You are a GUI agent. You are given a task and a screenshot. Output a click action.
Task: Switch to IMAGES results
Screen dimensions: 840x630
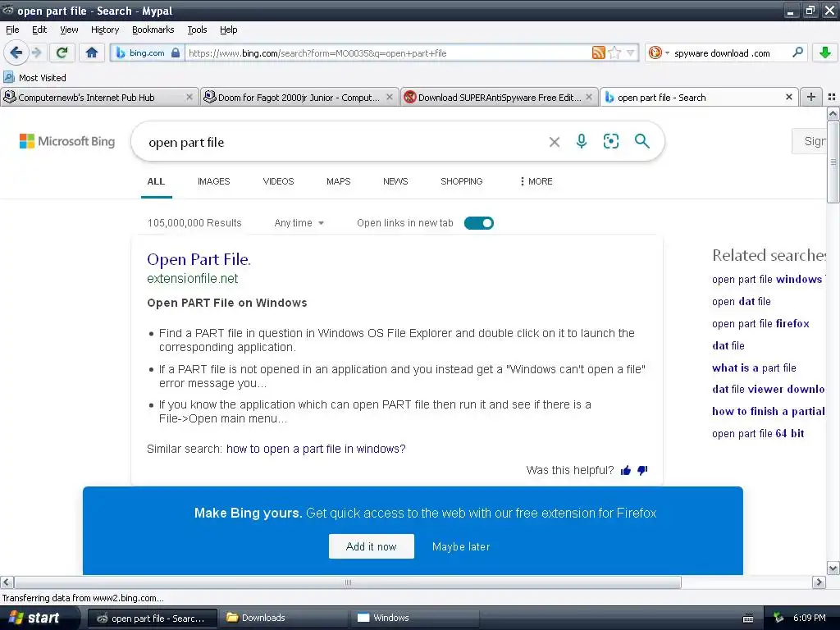click(213, 181)
